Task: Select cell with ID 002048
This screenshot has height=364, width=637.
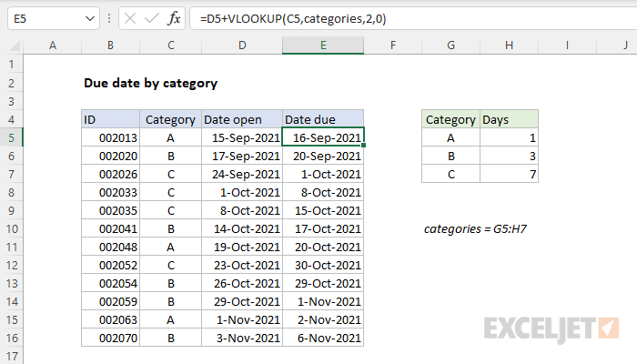Action: point(110,247)
